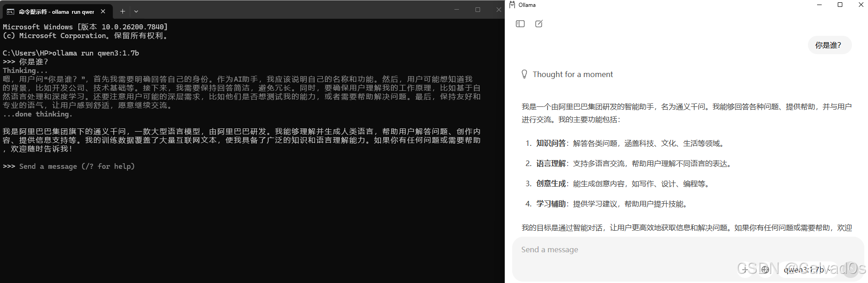Toggle the Ollama sidebar panel icon
Viewport: 868px width, 283px height.
click(520, 24)
